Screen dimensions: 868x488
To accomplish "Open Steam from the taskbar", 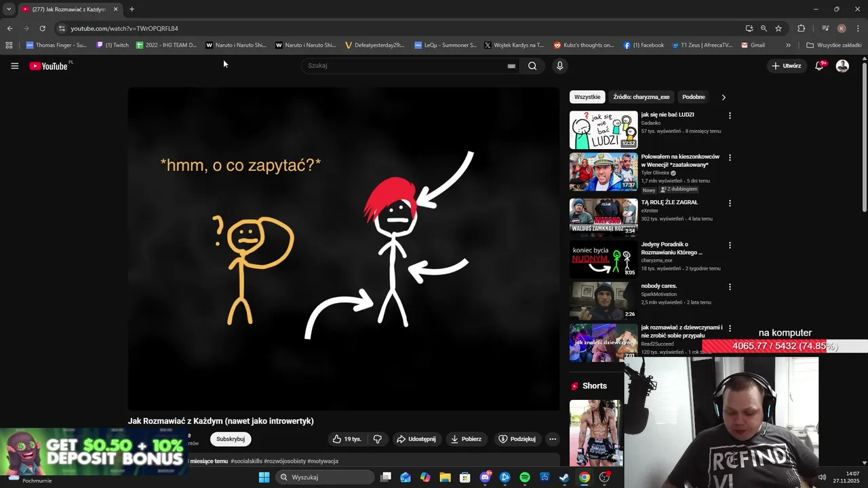I will click(564, 477).
